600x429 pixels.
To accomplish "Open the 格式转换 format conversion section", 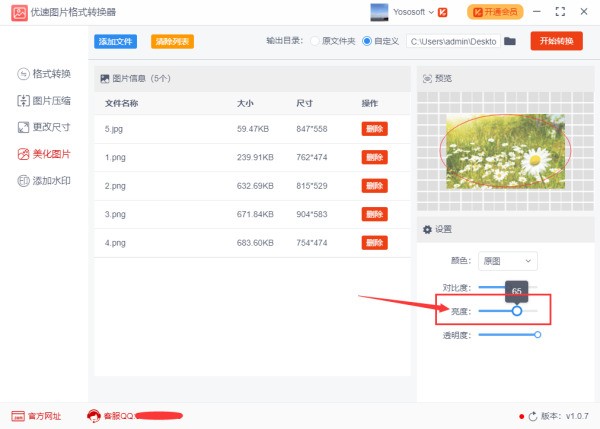I will click(45, 74).
